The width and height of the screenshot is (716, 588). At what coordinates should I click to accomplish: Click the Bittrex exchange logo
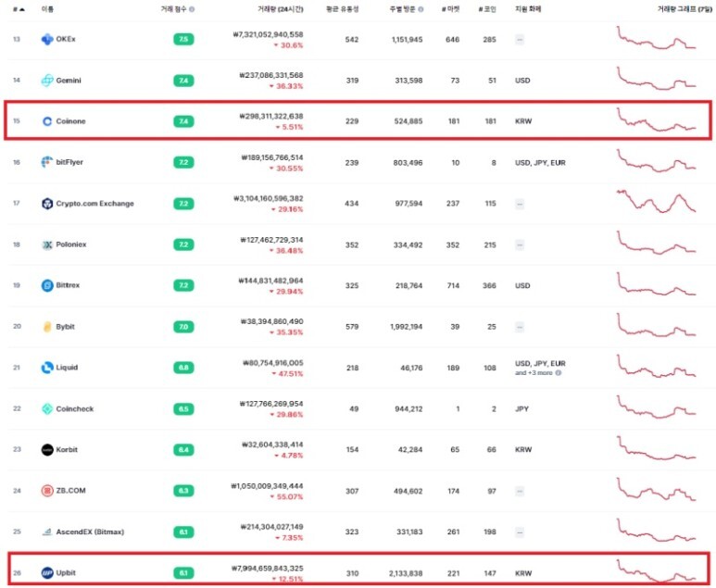click(x=47, y=285)
